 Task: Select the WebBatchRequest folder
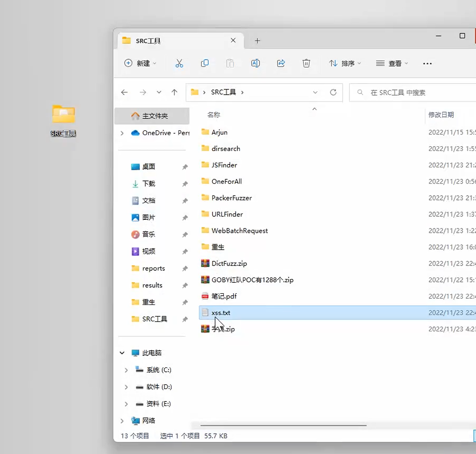tap(234, 230)
